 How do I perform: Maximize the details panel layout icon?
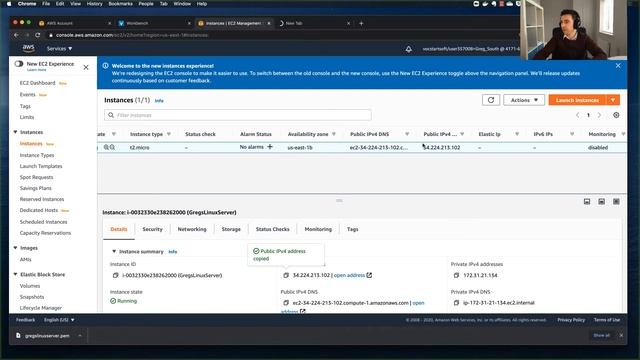click(616, 202)
